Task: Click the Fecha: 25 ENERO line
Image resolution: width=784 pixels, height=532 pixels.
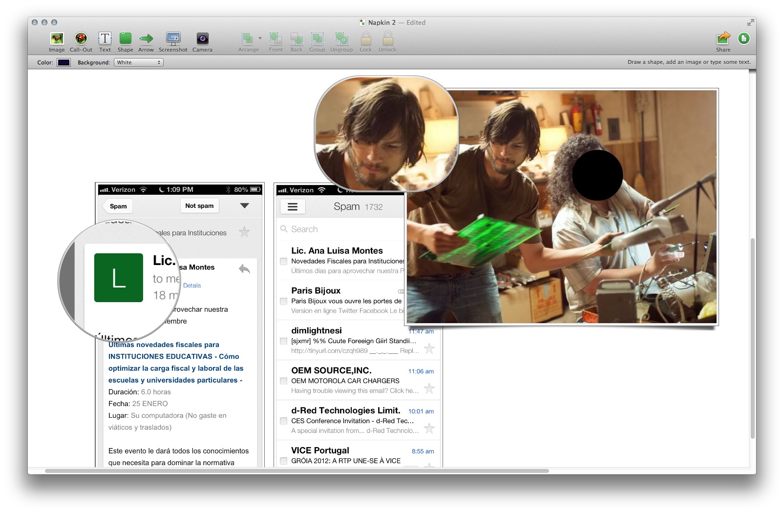Action: tap(138, 404)
